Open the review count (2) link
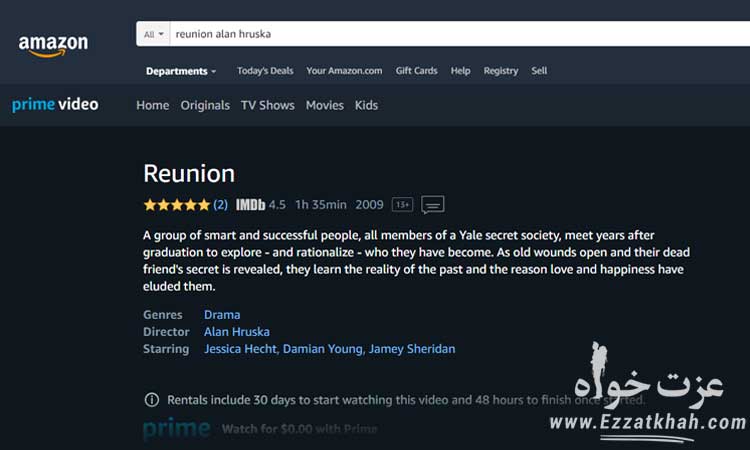This screenshot has width=750, height=450. pyautogui.click(x=220, y=205)
